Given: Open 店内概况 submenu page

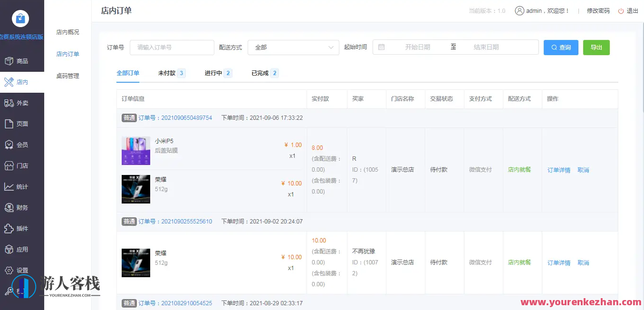Looking at the screenshot, I should (67, 32).
